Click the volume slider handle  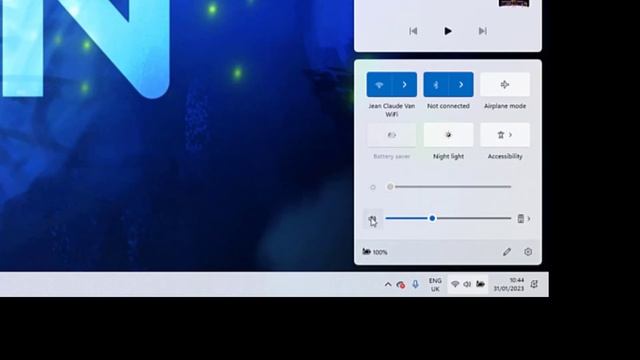click(x=432, y=218)
